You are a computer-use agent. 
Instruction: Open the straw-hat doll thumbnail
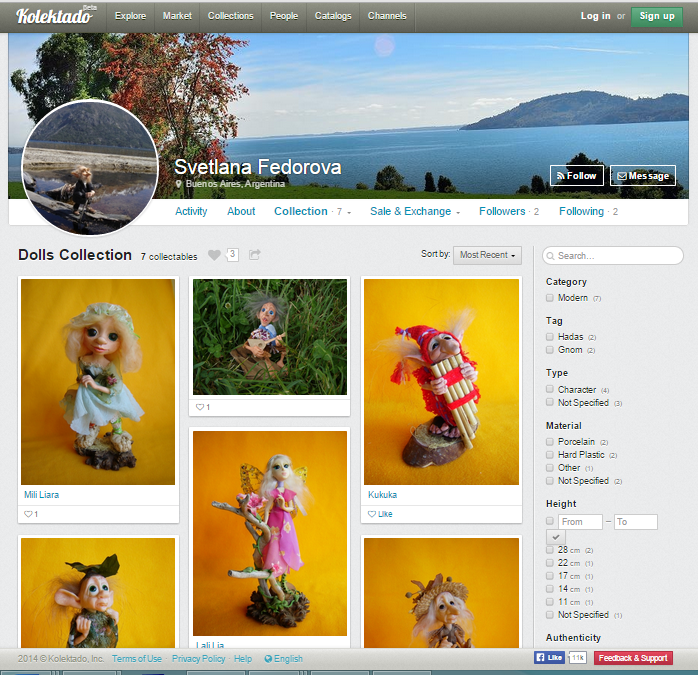(x=441, y=593)
